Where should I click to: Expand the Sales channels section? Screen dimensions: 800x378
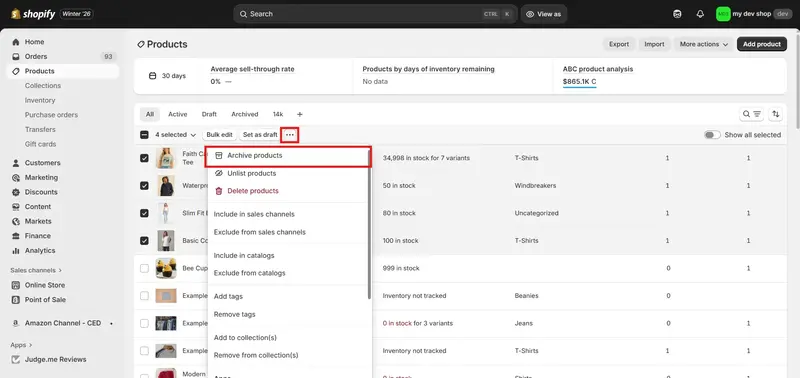tap(36, 270)
